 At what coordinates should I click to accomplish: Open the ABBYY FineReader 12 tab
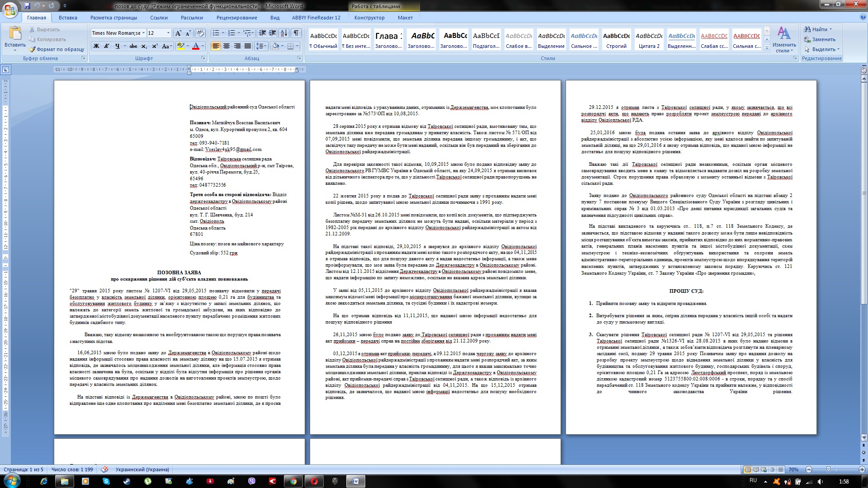316,18
